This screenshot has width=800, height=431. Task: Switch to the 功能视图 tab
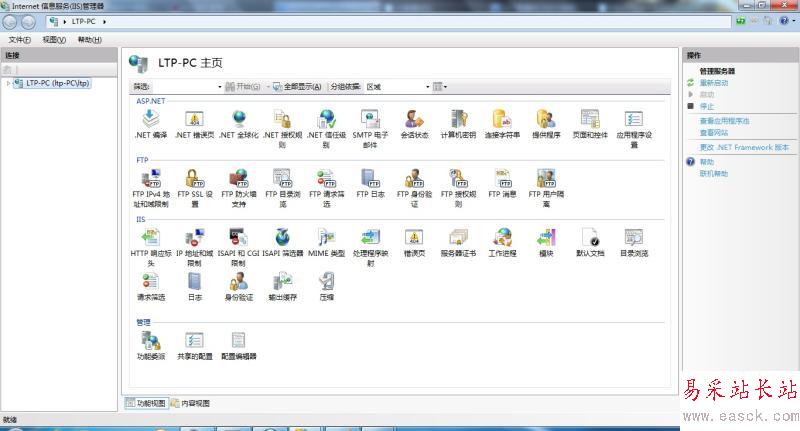145,403
